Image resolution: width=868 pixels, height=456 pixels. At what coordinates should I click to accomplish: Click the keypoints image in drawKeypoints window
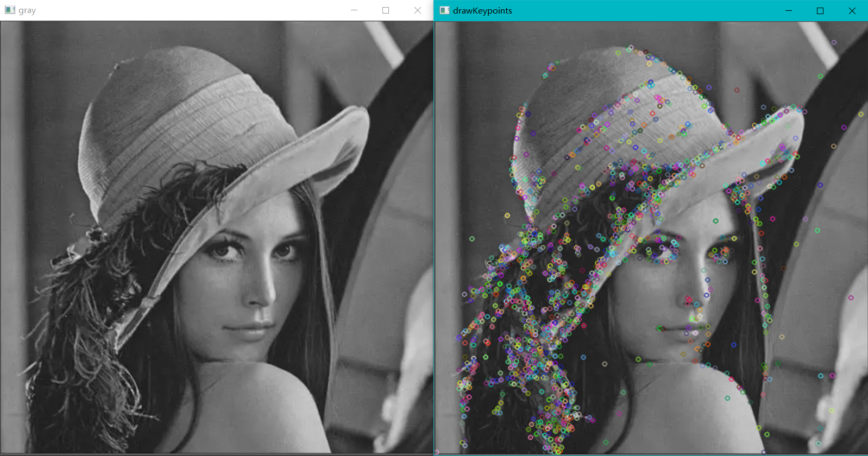(x=651, y=238)
